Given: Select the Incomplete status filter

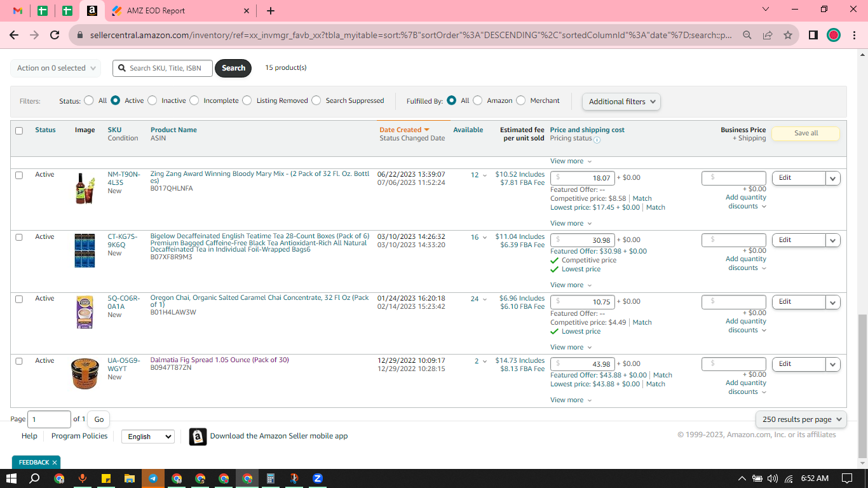Looking at the screenshot, I should pyautogui.click(x=194, y=100).
